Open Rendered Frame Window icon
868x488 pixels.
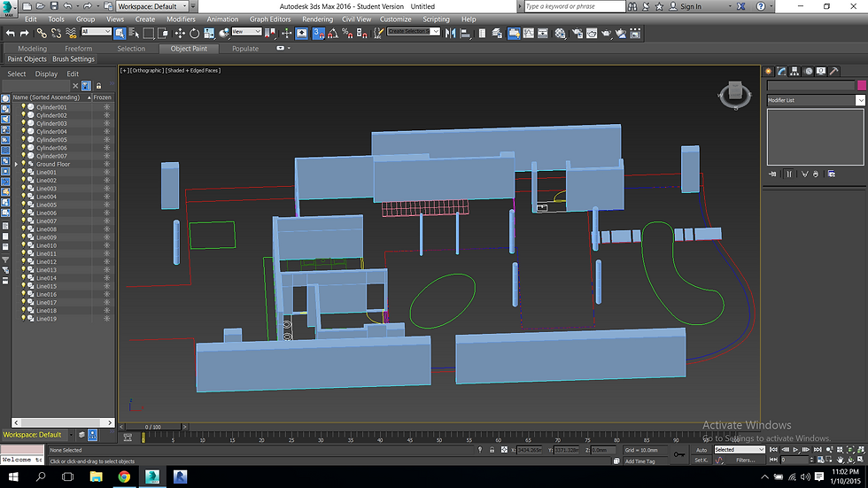coord(592,33)
